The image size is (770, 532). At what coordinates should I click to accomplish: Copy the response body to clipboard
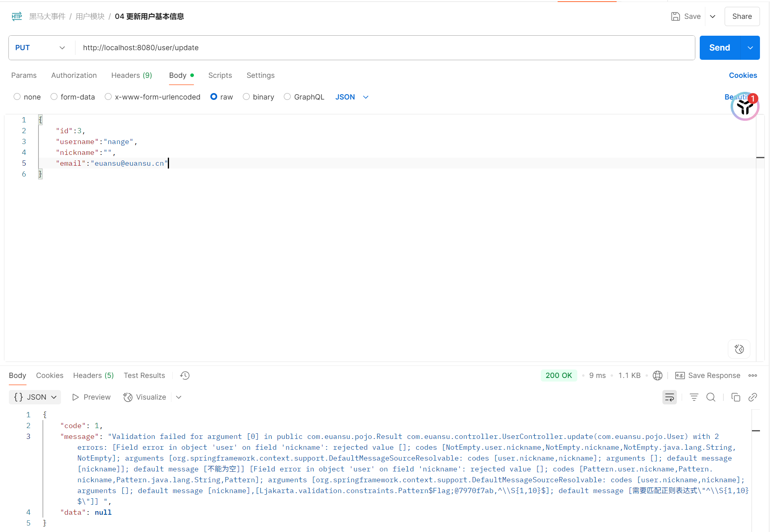point(735,397)
